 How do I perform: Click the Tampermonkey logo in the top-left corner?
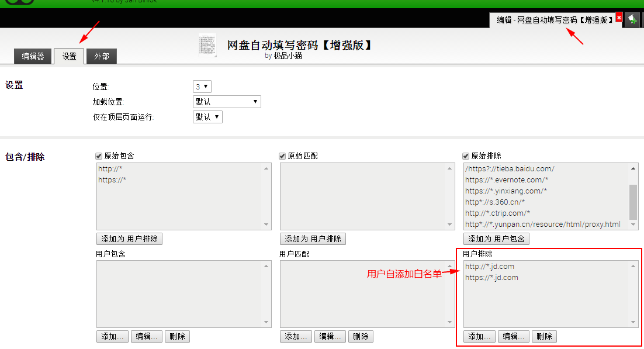pyautogui.click(x=16, y=2)
